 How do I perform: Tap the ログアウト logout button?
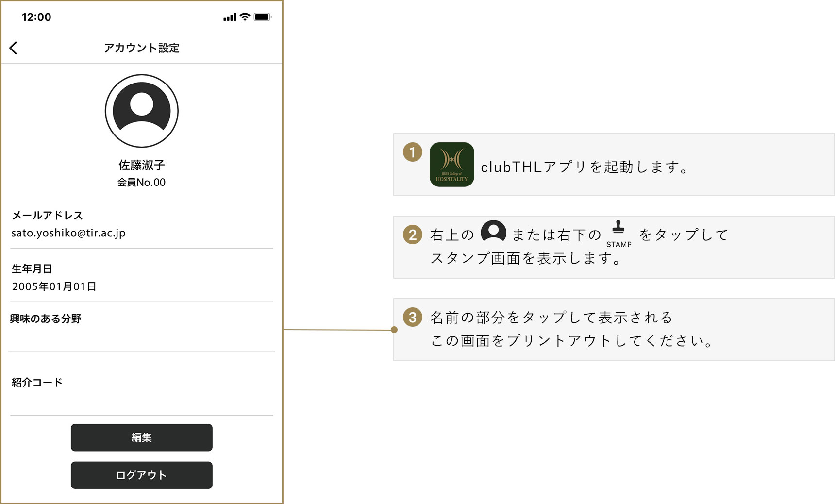(x=142, y=475)
